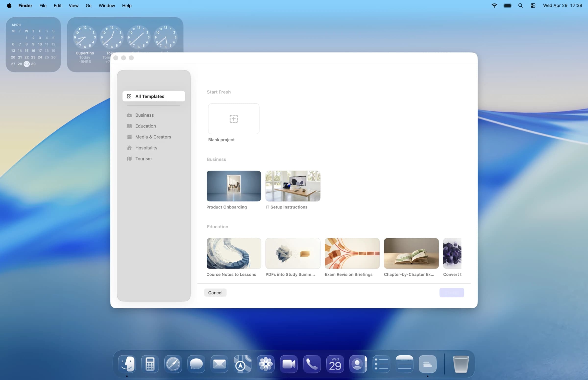This screenshot has width=588, height=380.
Task: Select All Templates in the sidebar
Action: click(x=154, y=96)
